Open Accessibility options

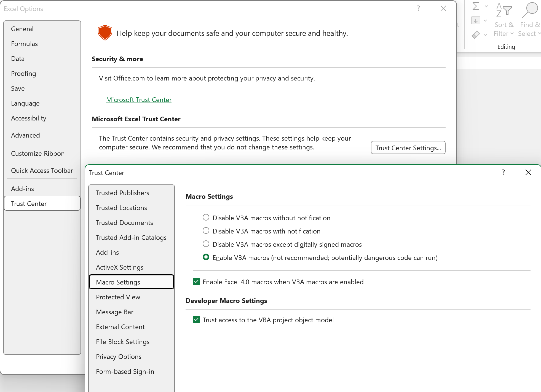click(42, 118)
